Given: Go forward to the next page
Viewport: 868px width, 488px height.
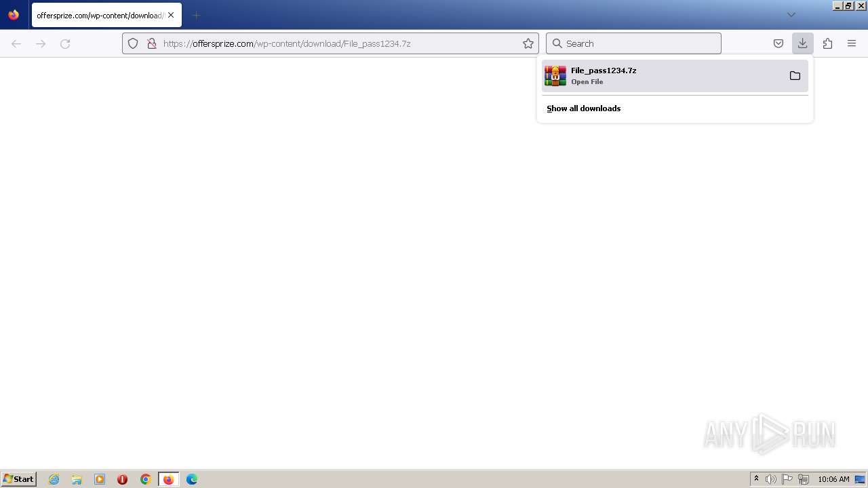Looking at the screenshot, I should pos(41,43).
